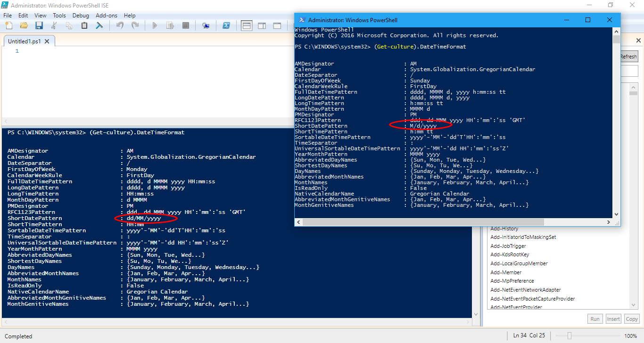644x343 pixels.
Task: Open the Add-ons menu
Action: (107, 16)
